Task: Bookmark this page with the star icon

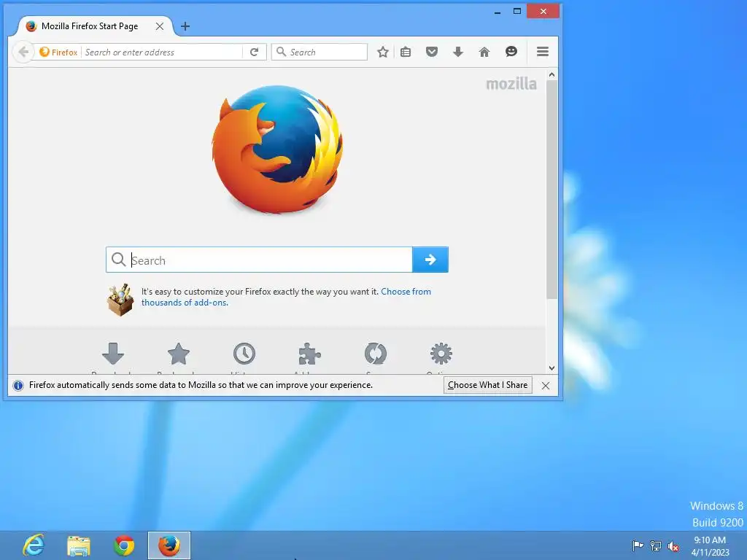Action: (x=382, y=52)
